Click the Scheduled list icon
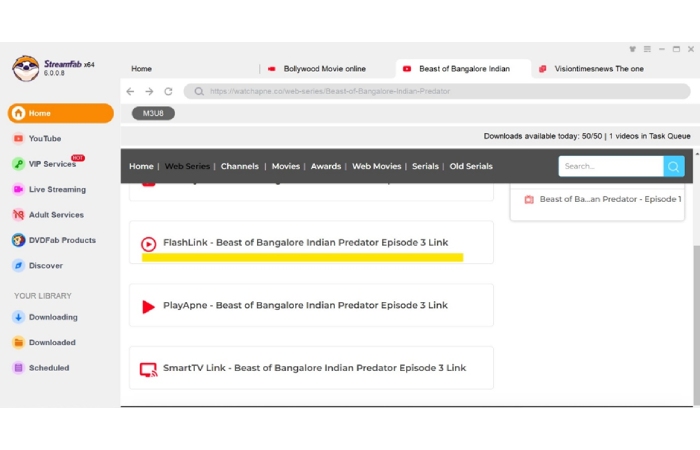700x450 pixels. click(x=18, y=368)
